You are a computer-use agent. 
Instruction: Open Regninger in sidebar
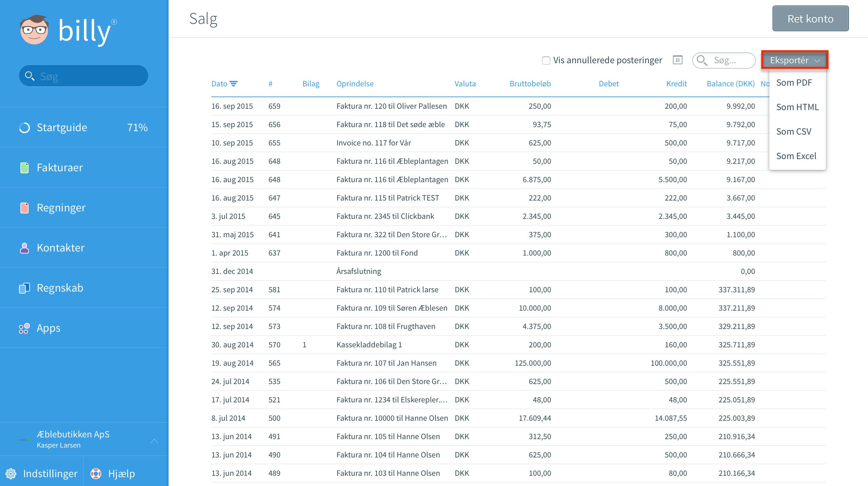84,208
